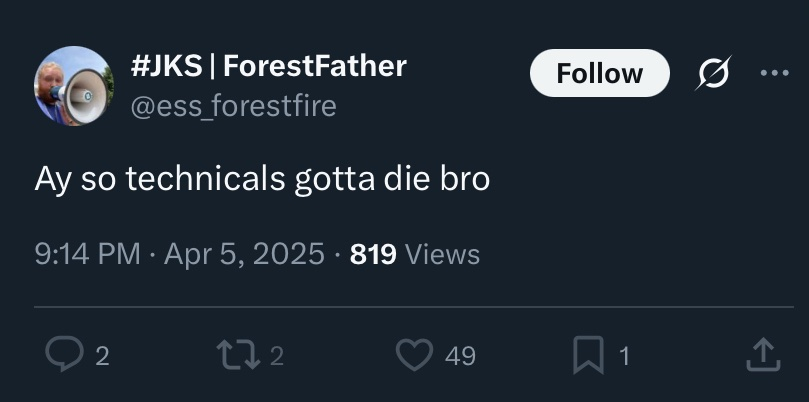Image resolution: width=809 pixels, height=402 pixels.
Task: Open the megaphone profile picture
Action: 74,86
